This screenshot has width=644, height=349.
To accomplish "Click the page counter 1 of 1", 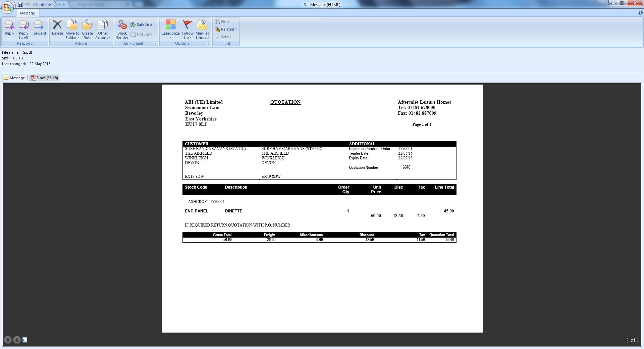I will (x=633, y=340).
